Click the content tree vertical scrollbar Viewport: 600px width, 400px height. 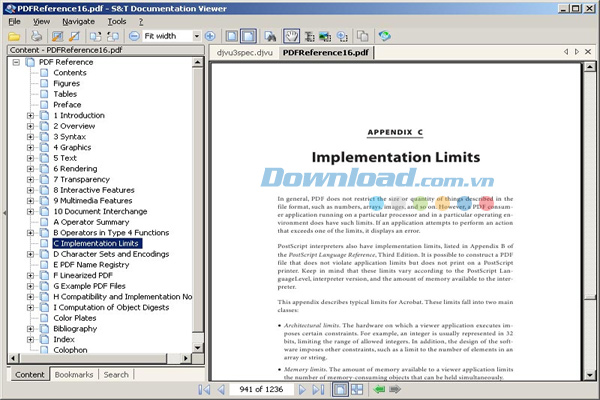(x=197, y=199)
